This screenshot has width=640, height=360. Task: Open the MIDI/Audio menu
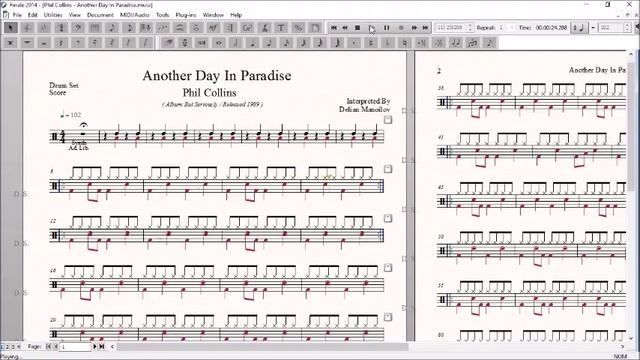pos(134,15)
